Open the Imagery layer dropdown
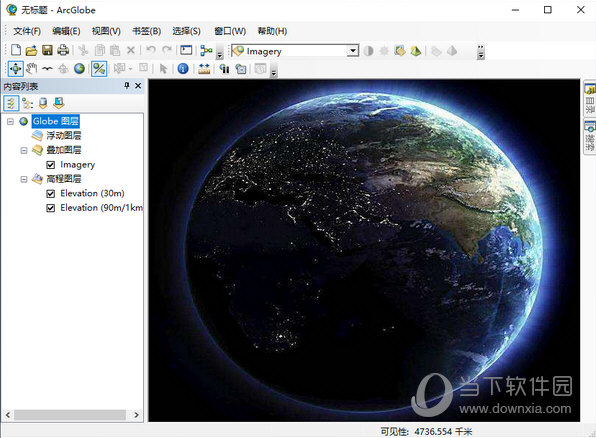 click(353, 51)
